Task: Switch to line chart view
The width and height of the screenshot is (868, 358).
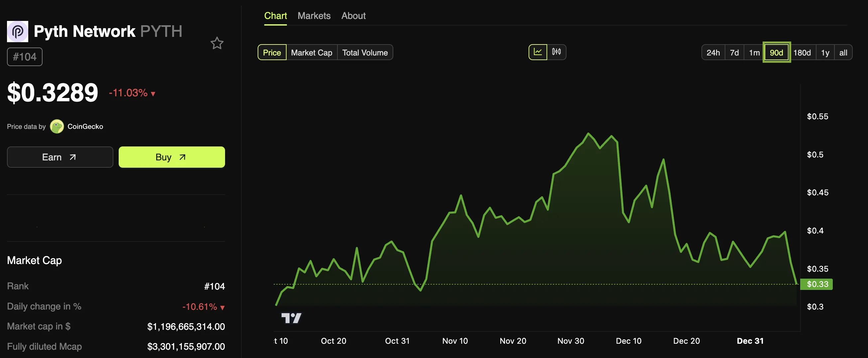Action: click(538, 52)
